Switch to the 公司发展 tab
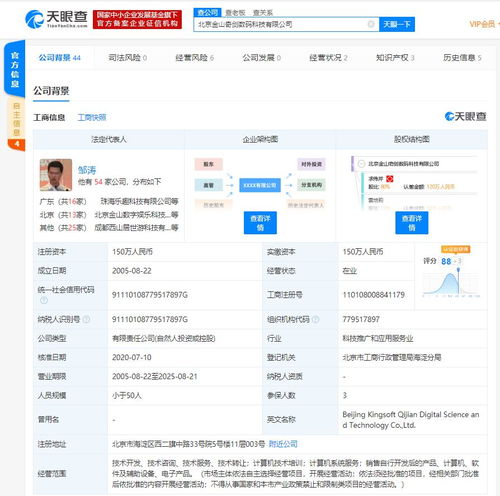Screen dimensions: 500x496 262,58
